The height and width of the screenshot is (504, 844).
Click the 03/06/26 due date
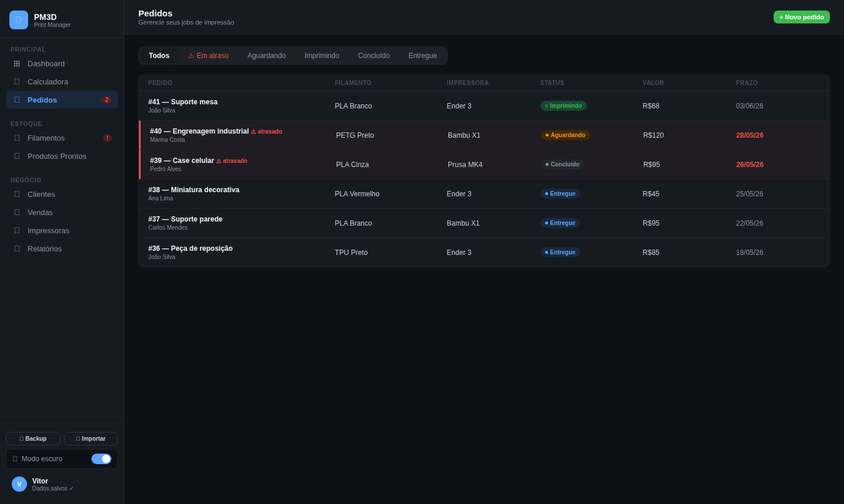(x=750, y=106)
